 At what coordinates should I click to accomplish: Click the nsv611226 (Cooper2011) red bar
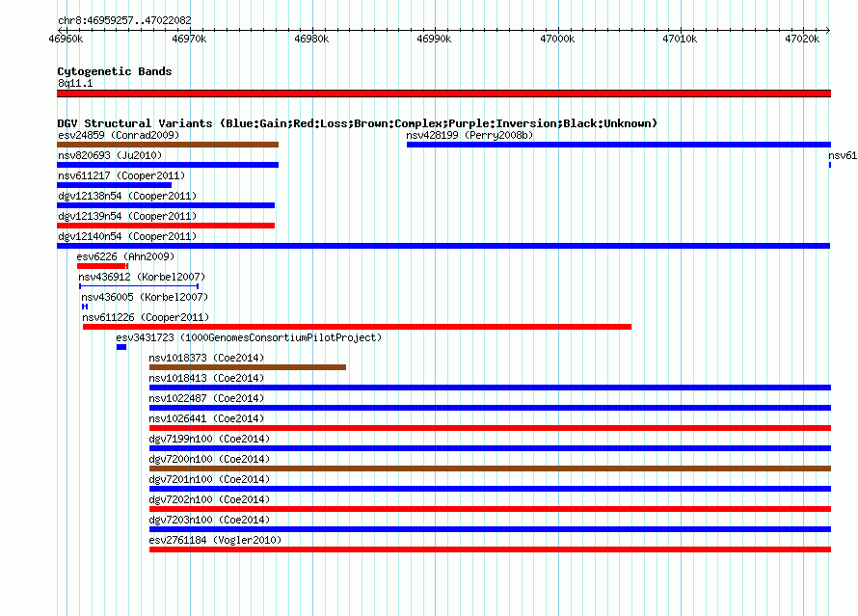[357, 327]
